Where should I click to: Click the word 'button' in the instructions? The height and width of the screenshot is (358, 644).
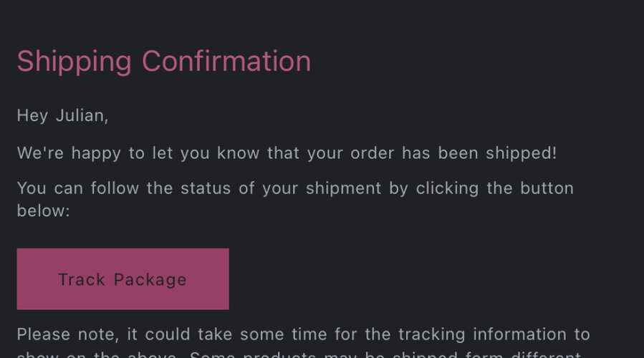click(547, 188)
